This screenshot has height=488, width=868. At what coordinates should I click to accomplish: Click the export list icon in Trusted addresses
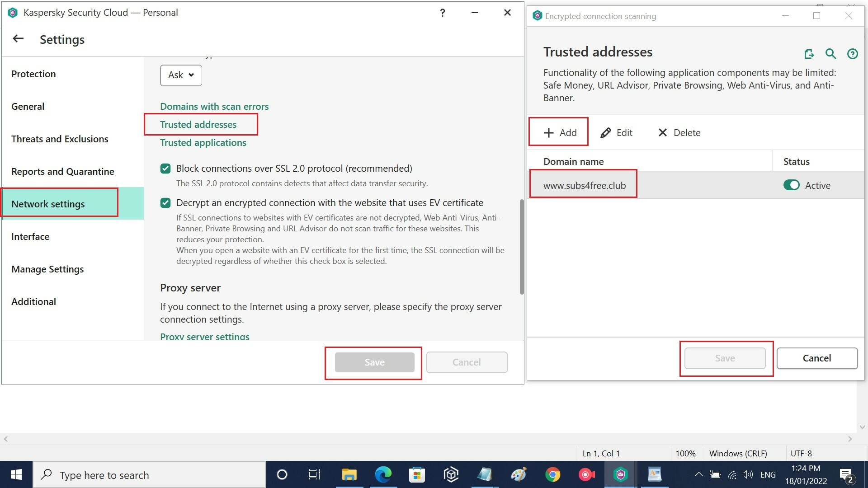point(809,54)
